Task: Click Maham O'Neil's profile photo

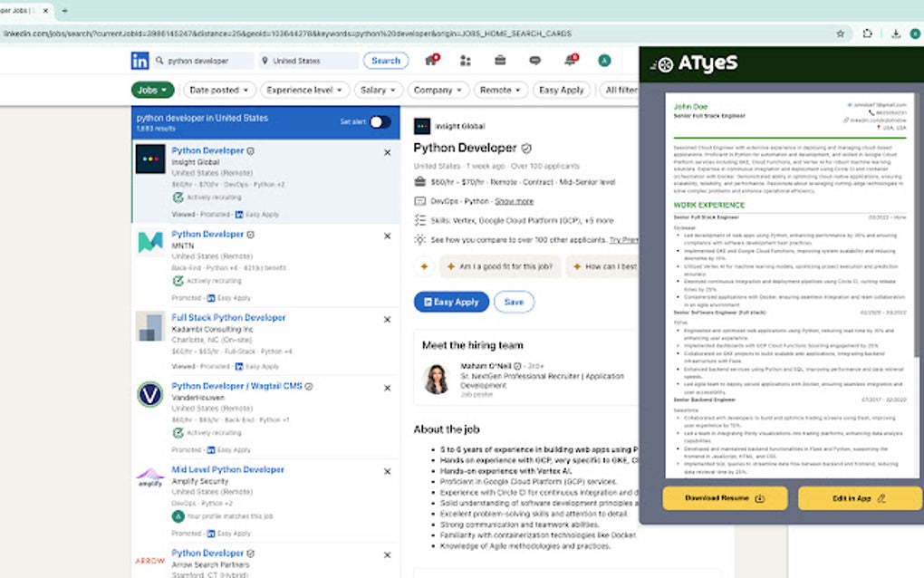Action: tap(437, 379)
